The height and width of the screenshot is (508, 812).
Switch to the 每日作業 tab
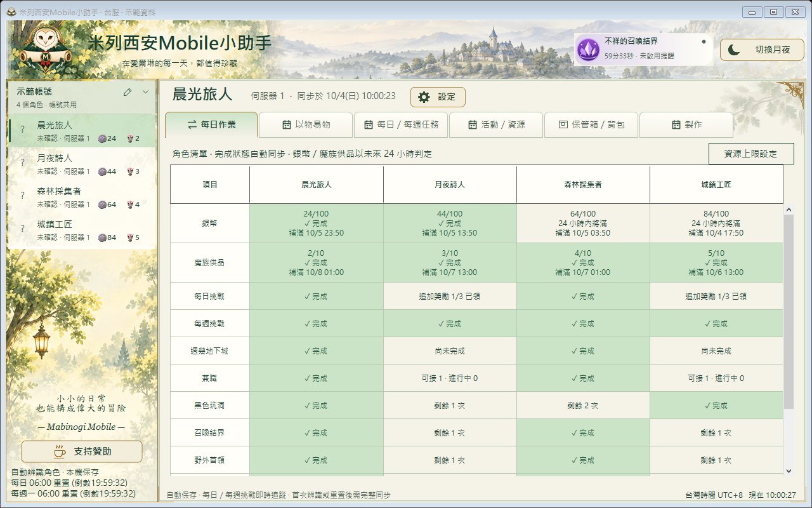click(x=211, y=125)
